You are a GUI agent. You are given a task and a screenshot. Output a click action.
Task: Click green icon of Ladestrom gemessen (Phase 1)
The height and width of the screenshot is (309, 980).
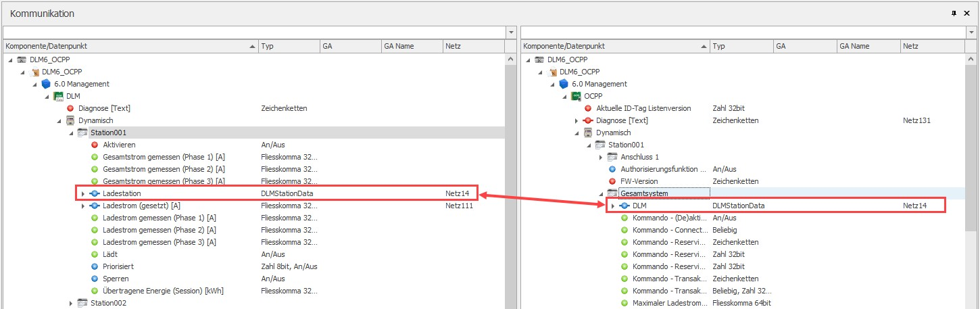(x=95, y=218)
